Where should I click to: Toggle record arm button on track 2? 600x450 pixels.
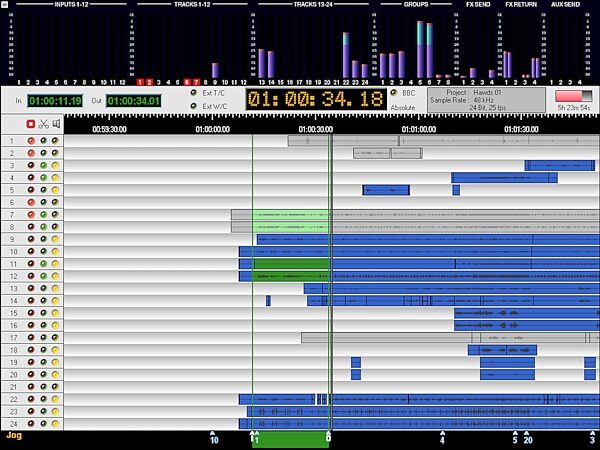pos(31,153)
